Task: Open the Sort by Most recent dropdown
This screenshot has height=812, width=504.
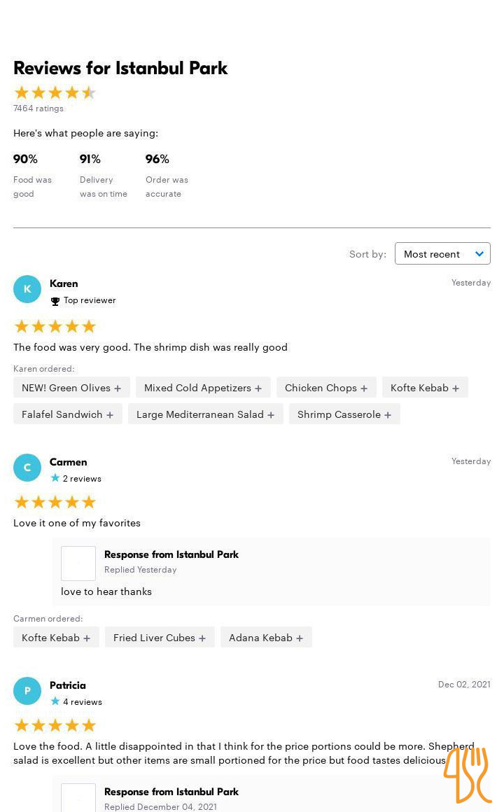Action: [x=442, y=254]
